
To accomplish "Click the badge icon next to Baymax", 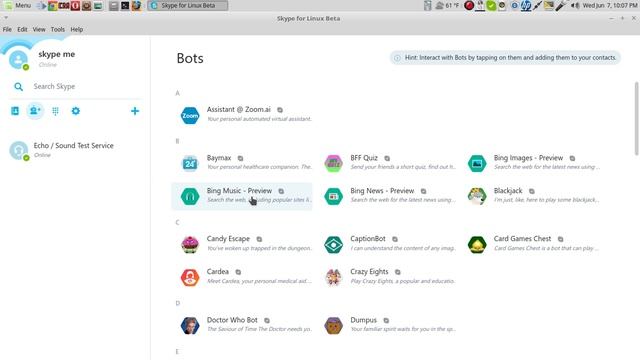I will 240,158.
